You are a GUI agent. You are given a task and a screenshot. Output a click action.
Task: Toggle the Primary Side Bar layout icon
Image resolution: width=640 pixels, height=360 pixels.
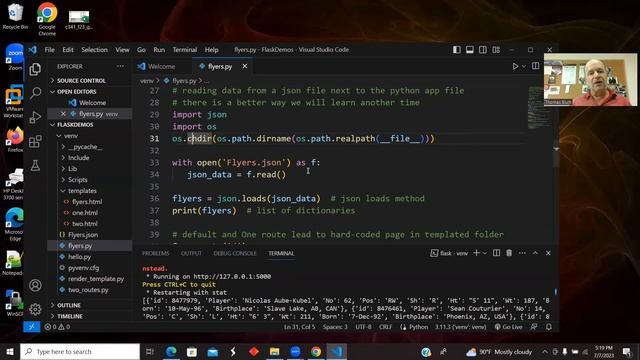point(457,50)
